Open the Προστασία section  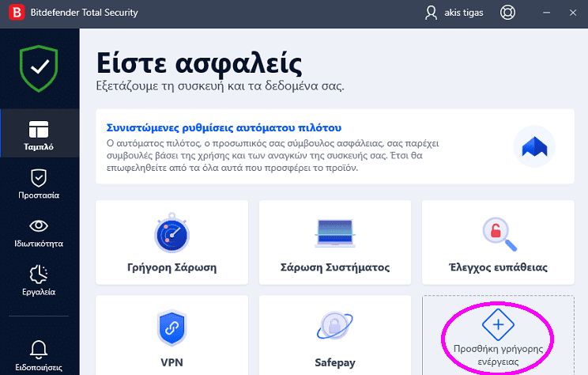point(39,184)
